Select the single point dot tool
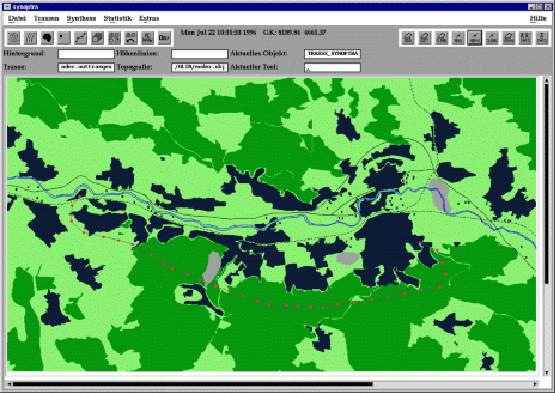The height and width of the screenshot is (393, 555). (64, 38)
